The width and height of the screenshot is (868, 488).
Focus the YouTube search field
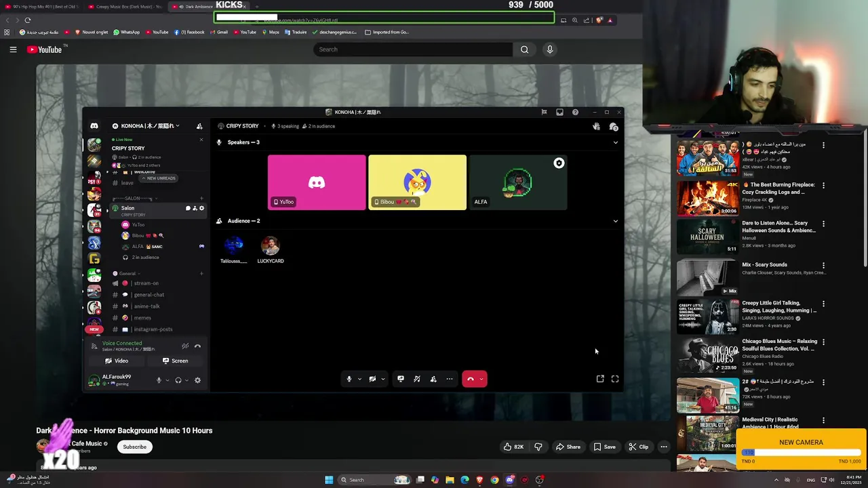(x=413, y=49)
